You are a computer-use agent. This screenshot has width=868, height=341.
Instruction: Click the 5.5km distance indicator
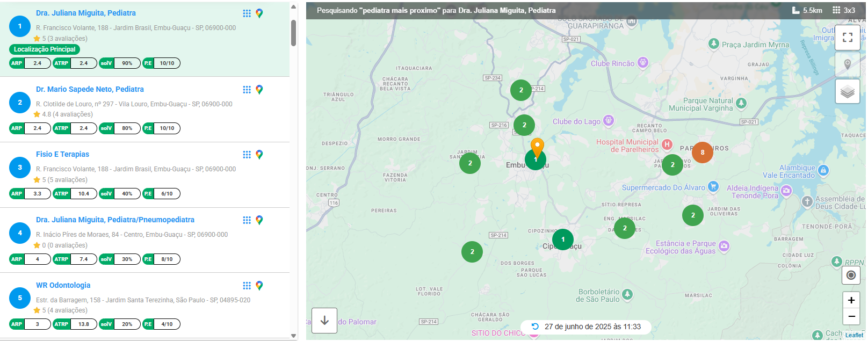807,10
